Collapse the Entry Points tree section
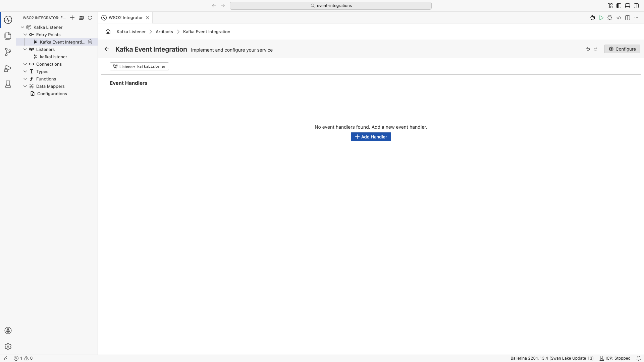Viewport: 644px width, 362px height. click(25, 35)
